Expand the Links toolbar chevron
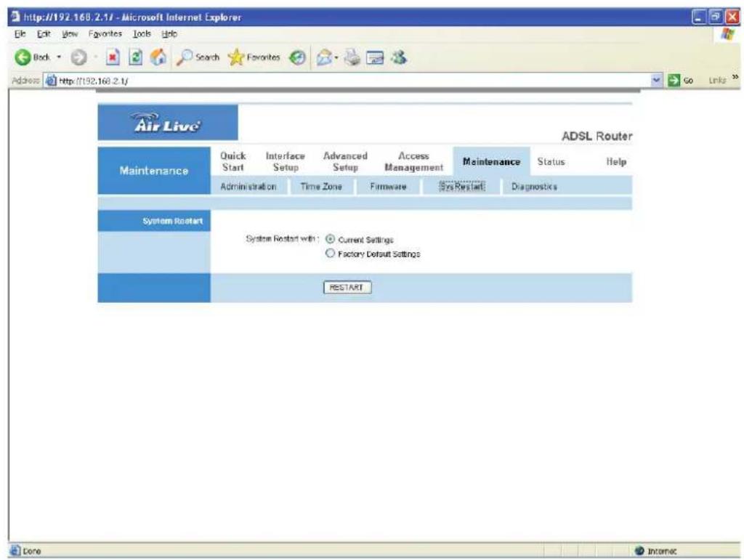The height and width of the screenshot is (560, 744). click(735, 77)
